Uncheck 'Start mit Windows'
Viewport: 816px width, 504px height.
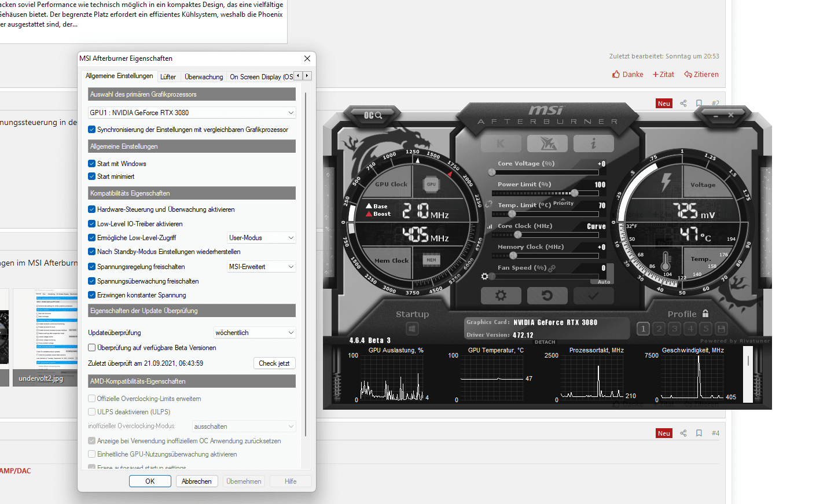[x=91, y=164]
